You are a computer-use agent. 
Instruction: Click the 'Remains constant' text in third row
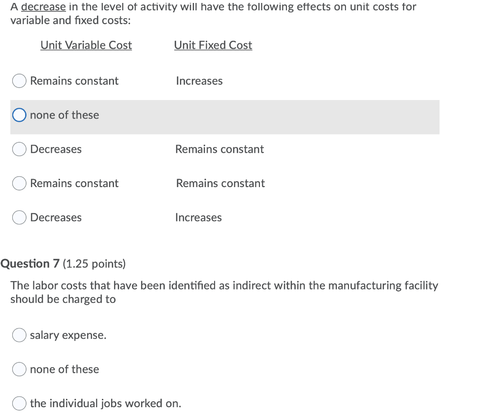220,149
